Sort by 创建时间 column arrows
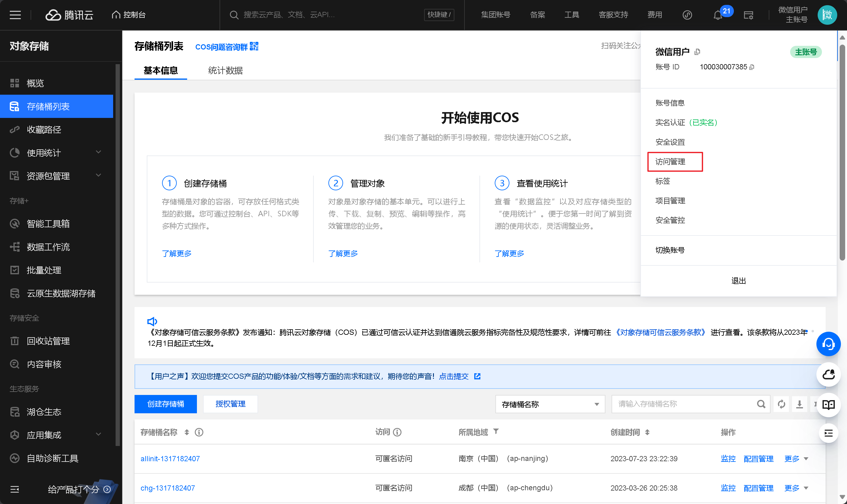 647,432
